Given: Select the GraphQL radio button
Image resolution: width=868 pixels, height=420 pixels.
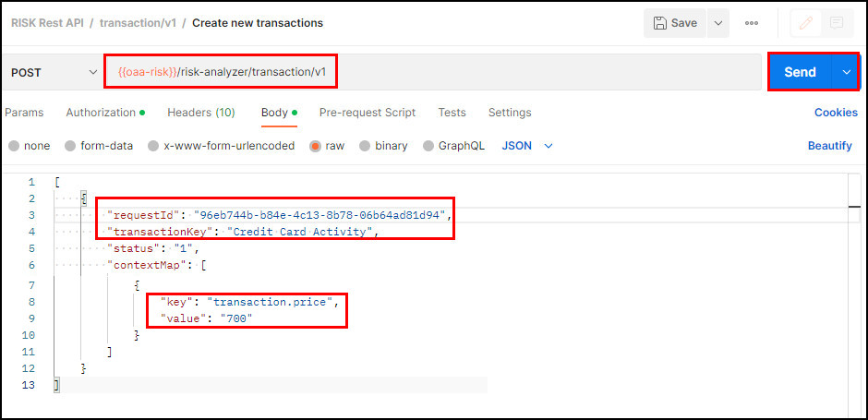Looking at the screenshot, I should tap(428, 146).
